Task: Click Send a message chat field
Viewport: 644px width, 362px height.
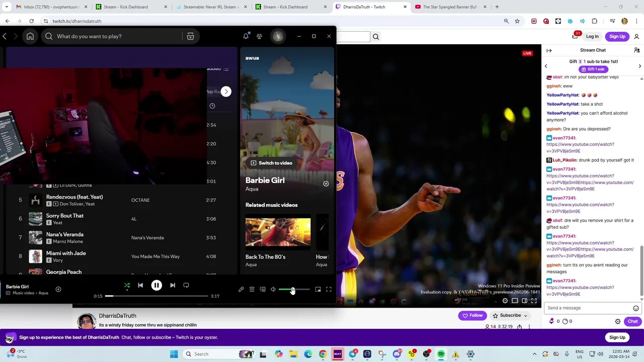Action: coord(589,308)
